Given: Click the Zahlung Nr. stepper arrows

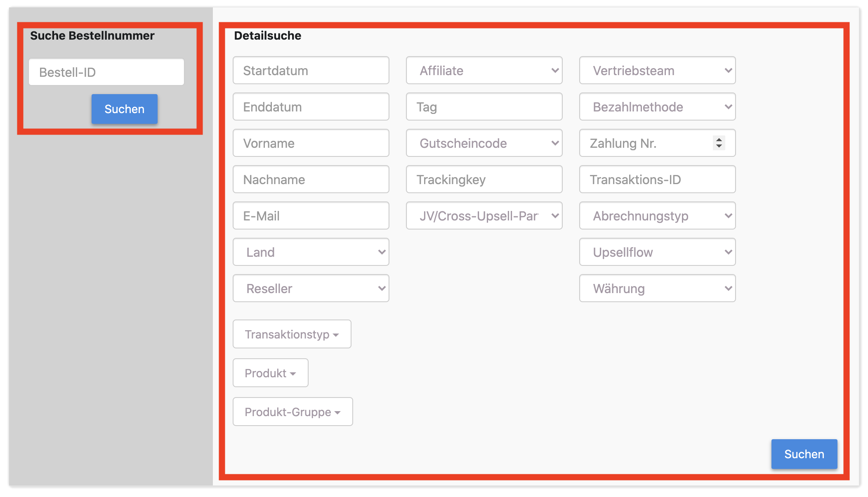Looking at the screenshot, I should [719, 143].
